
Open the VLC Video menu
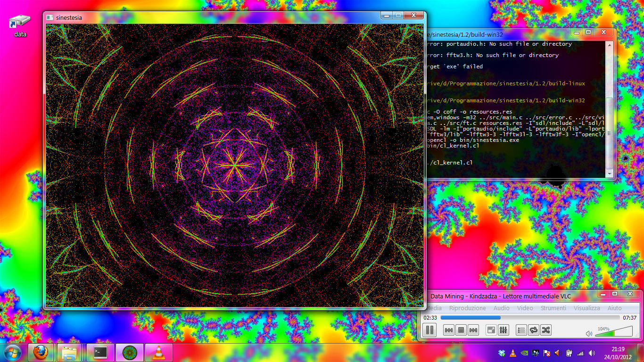[525, 308]
